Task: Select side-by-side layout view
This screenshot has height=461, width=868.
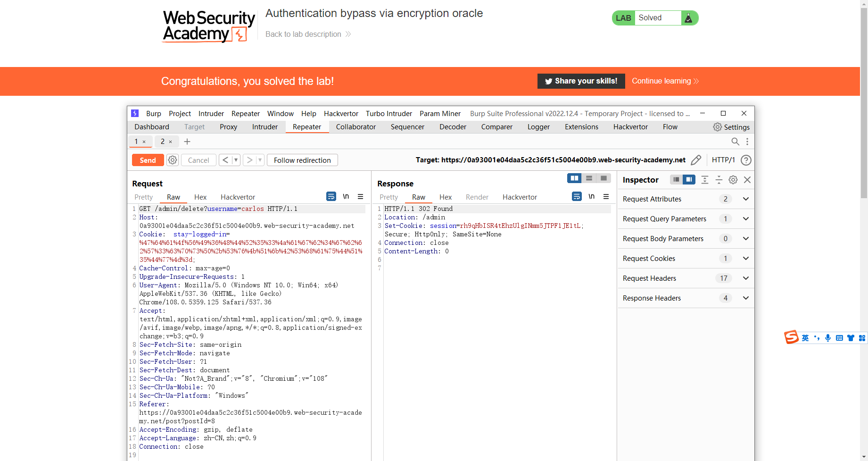Action: pos(574,178)
